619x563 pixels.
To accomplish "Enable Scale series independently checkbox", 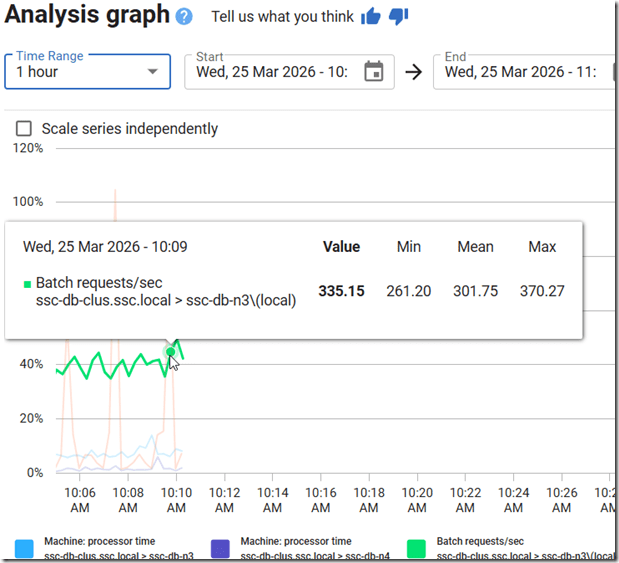I will [23, 129].
